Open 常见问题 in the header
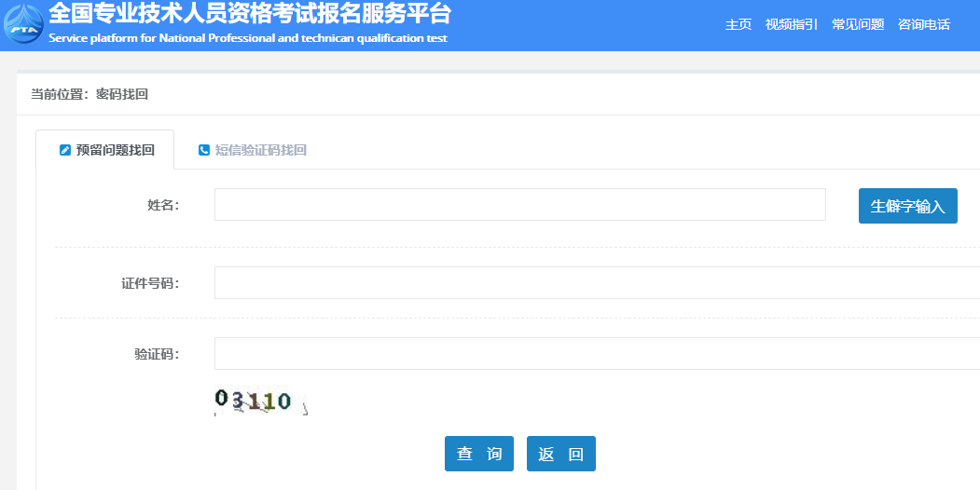Screen dimensions: 980x490 pyautogui.click(x=857, y=24)
